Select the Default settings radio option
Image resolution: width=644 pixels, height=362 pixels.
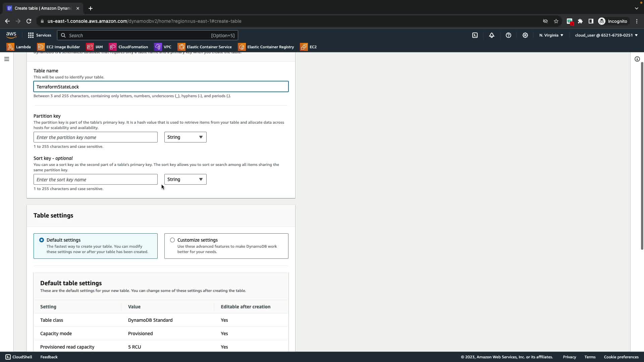tap(42, 240)
